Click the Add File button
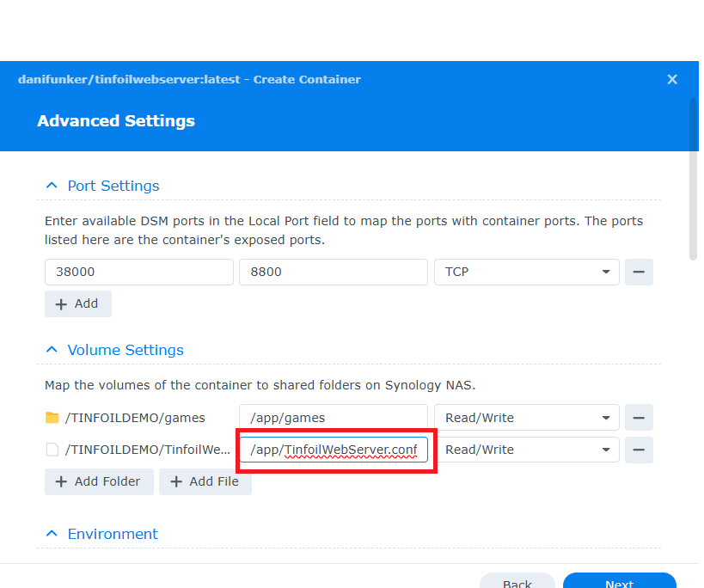Screen dimensions: 704x588 [x=205, y=481]
